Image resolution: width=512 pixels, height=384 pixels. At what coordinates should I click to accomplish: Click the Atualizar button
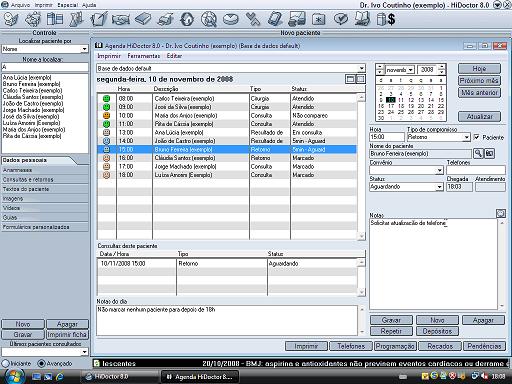[x=479, y=117]
